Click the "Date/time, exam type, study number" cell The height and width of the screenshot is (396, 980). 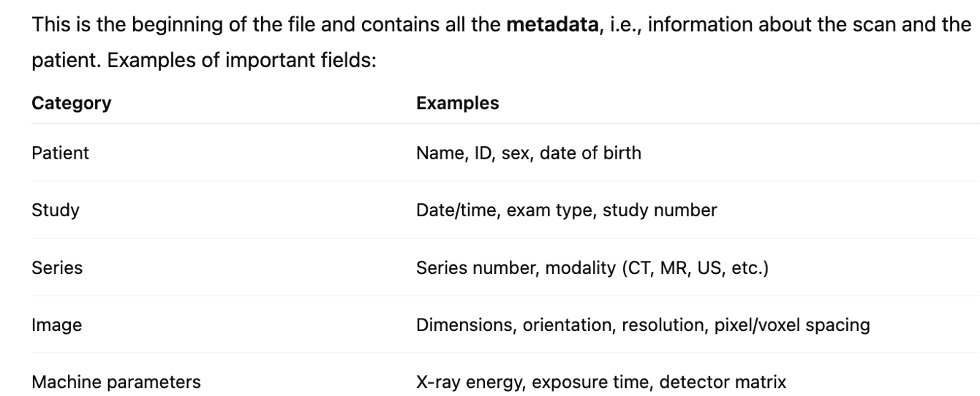(566, 210)
